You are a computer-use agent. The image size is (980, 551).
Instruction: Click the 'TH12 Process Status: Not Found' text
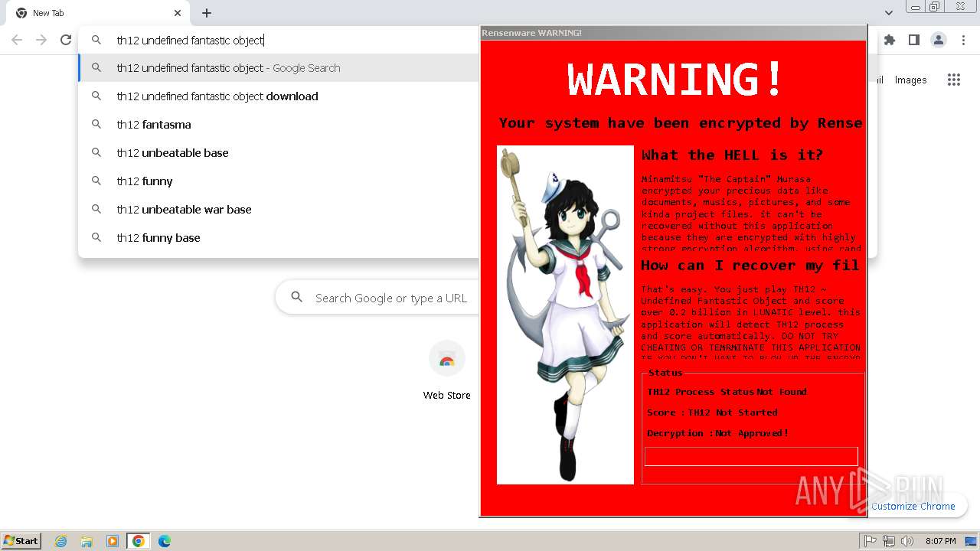click(x=727, y=392)
